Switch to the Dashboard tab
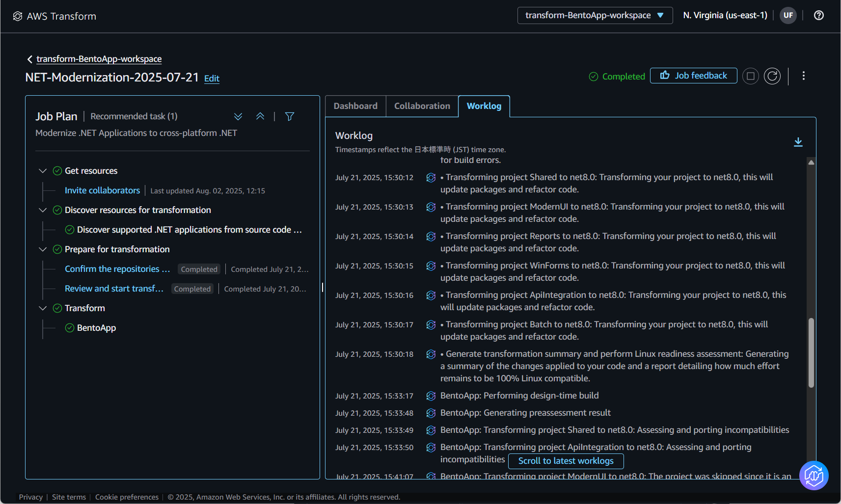This screenshot has height=504, width=841. coord(355,106)
